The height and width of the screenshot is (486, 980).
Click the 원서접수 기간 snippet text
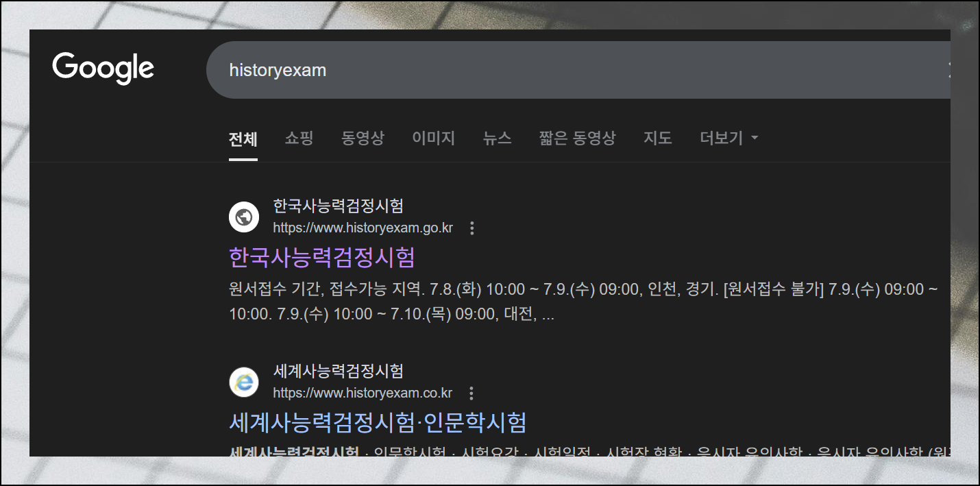(x=583, y=303)
